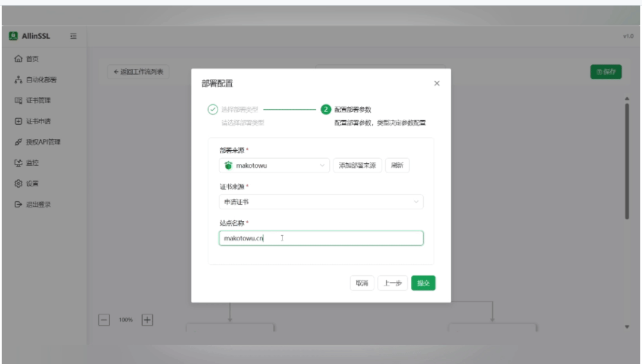Image resolution: width=642 pixels, height=364 pixels.
Task: Click 添加部署来源 button
Action: point(357,165)
